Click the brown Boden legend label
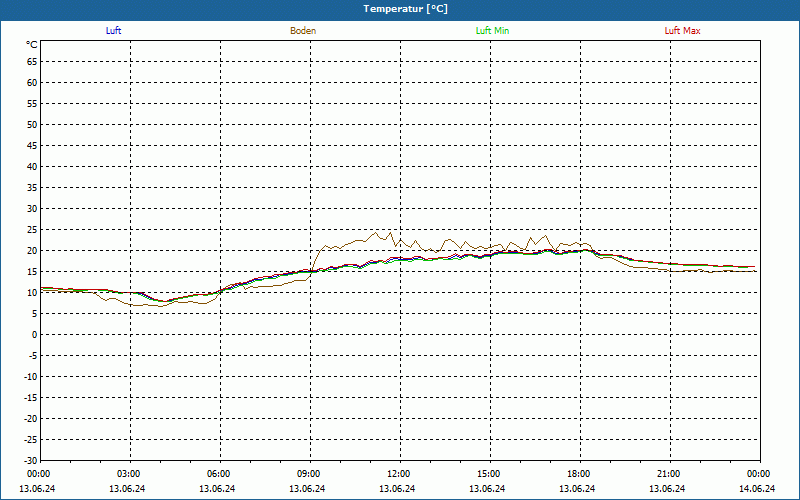Image resolution: width=800 pixels, height=500 pixels. point(303,31)
